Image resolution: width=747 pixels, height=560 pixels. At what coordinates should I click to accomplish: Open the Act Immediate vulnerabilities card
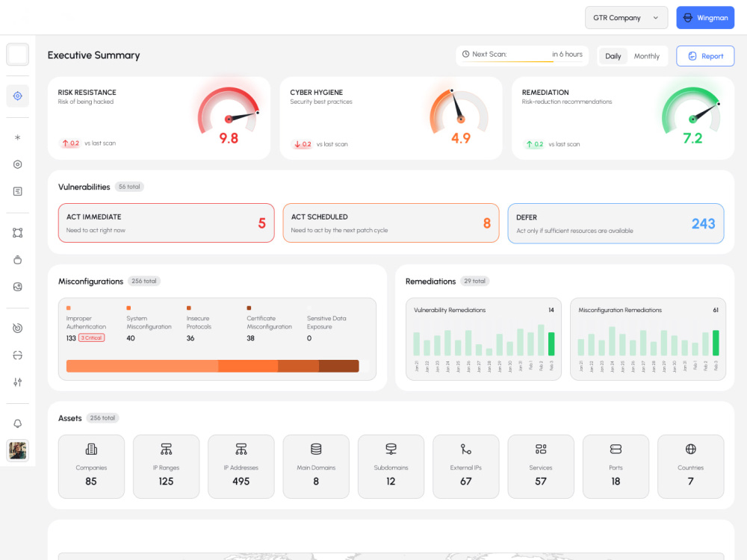(x=167, y=223)
